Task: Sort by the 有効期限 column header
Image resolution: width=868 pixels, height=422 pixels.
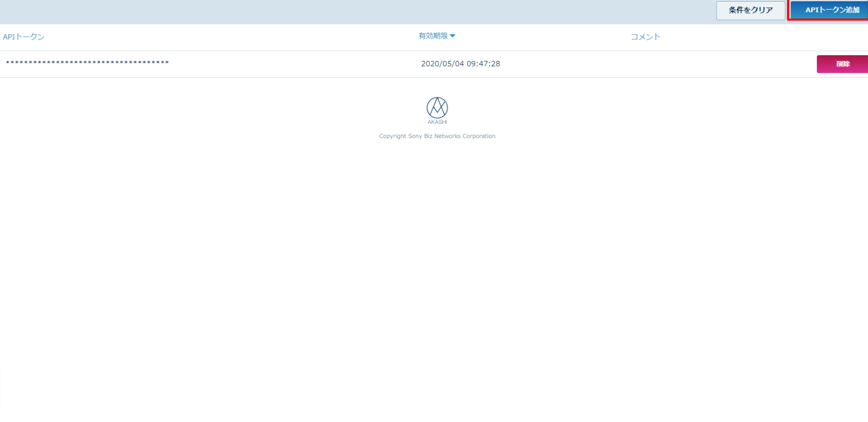Action: (437, 36)
